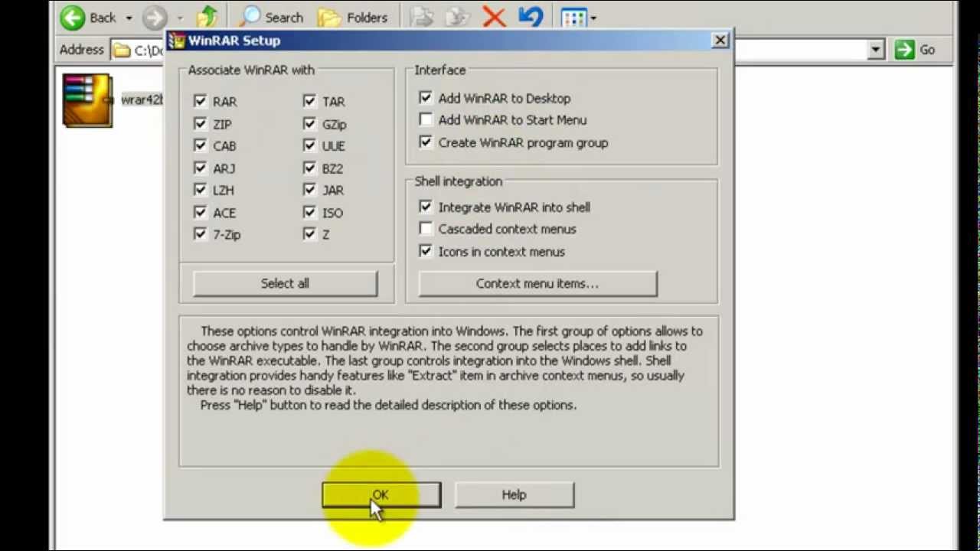Screen dimensions: 980x551
Task: Uncheck the RAR association checkbox
Action: coord(201,101)
